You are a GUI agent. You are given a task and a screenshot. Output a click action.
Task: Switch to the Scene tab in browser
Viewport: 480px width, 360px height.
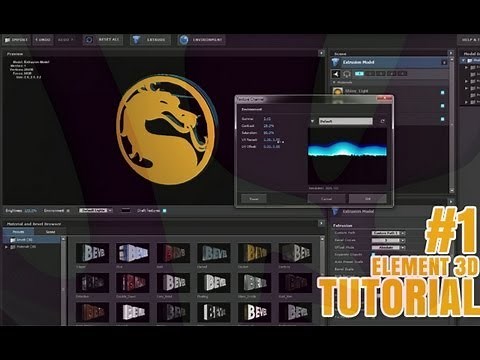tap(50, 232)
